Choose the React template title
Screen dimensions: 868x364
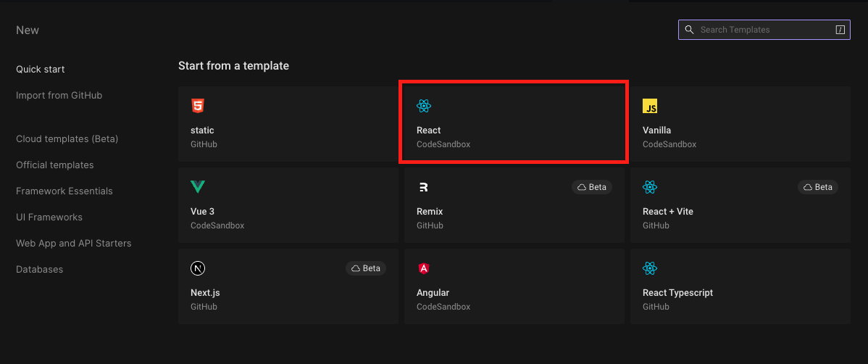pyautogui.click(x=429, y=131)
